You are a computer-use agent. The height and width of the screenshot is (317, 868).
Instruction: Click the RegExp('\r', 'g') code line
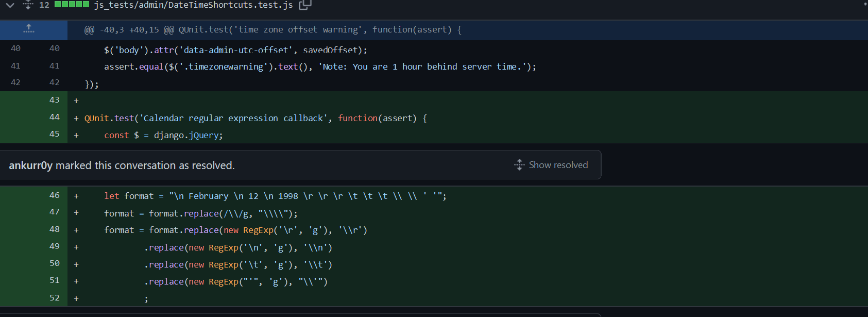pyautogui.click(x=235, y=230)
